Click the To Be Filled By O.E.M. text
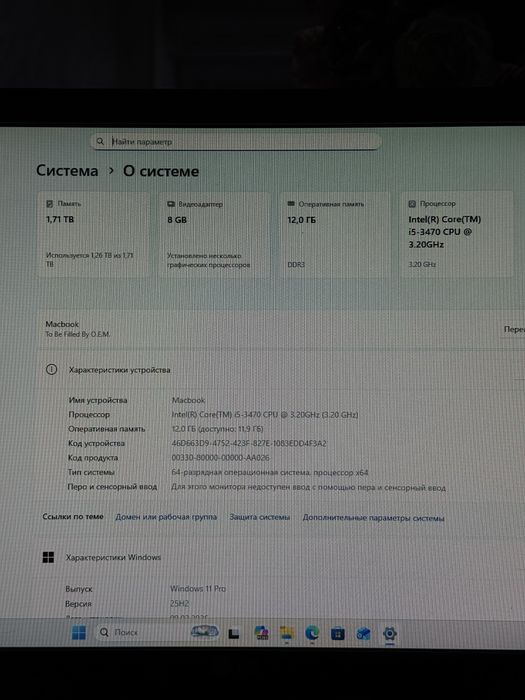525x700 pixels. (x=78, y=334)
